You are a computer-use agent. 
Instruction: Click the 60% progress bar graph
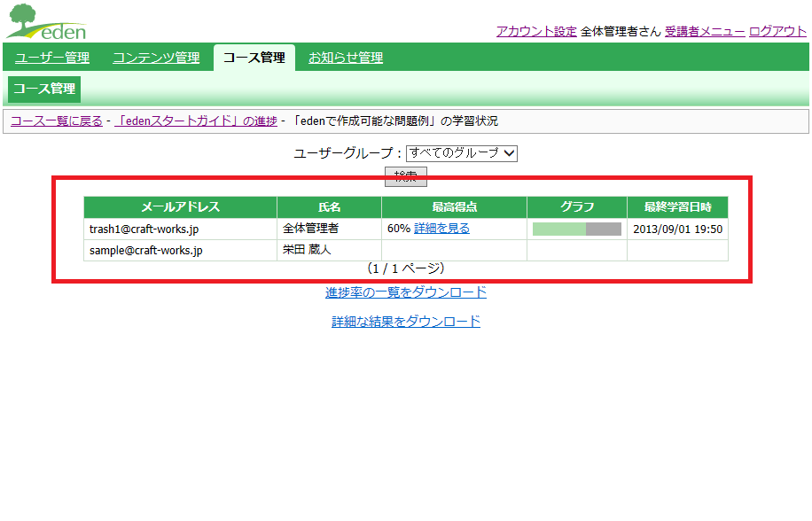(x=577, y=229)
